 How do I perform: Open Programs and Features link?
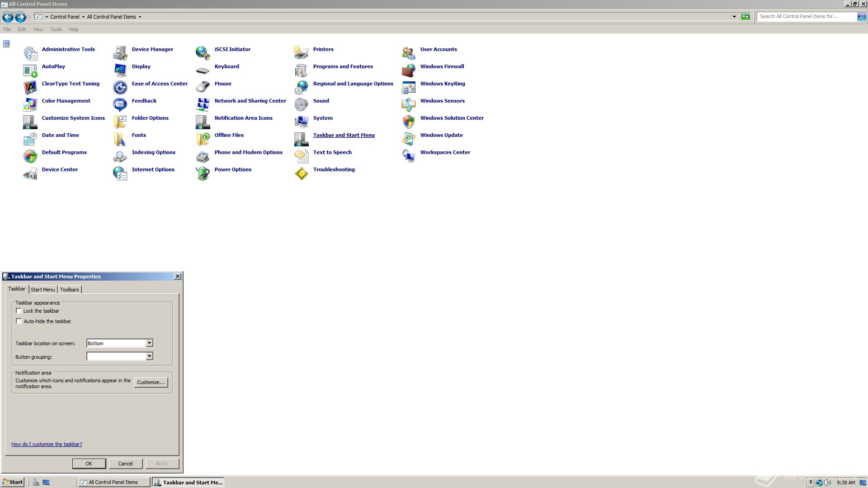343,66
